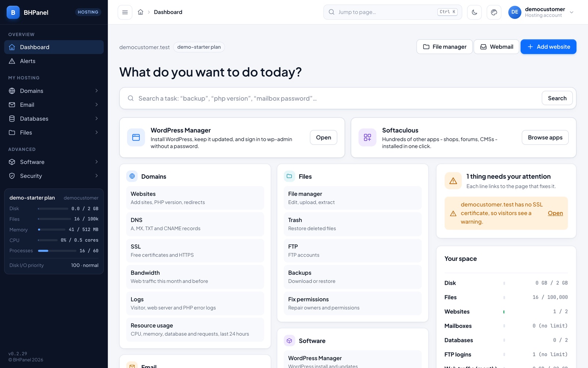Click the Files folder card icon

coord(289,176)
